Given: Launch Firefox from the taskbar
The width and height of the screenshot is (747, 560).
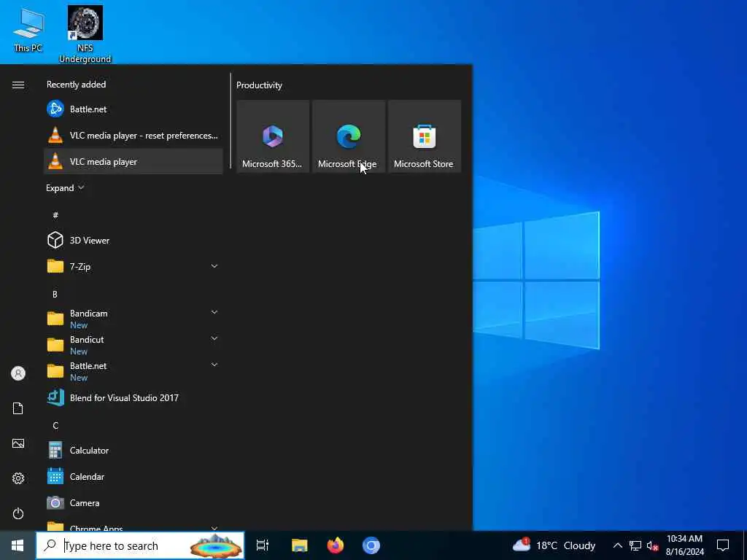Looking at the screenshot, I should pos(336,545).
